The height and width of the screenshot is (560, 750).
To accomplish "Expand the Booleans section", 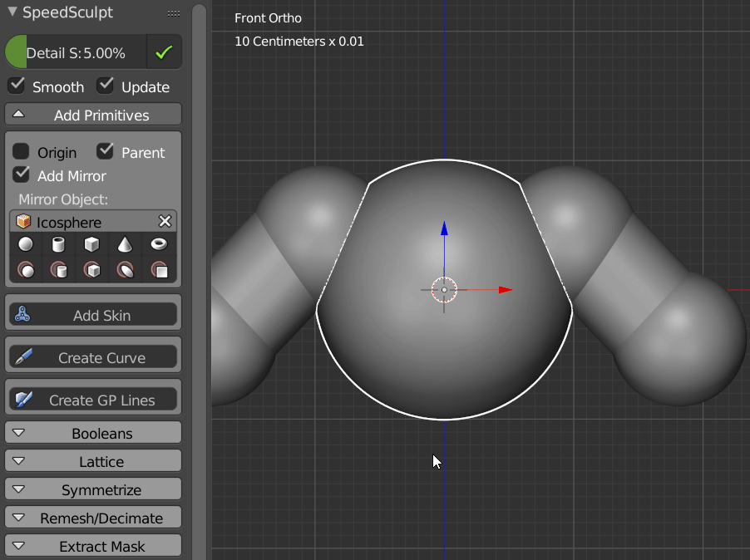I will (92, 433).
